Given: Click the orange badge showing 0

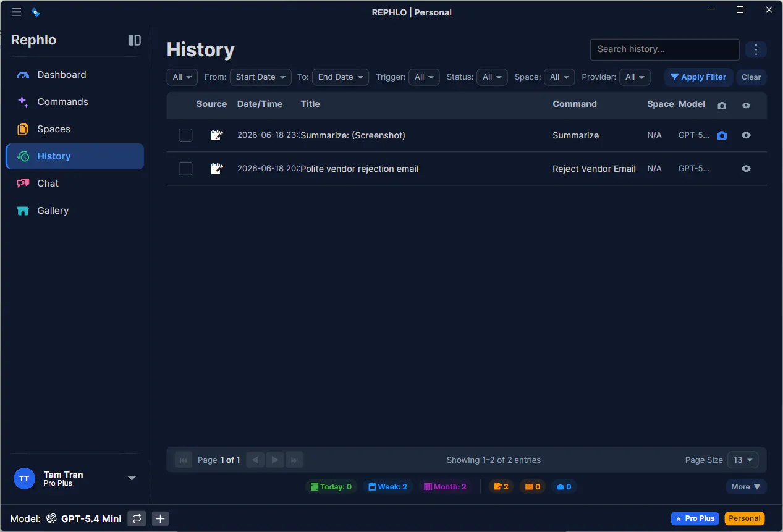Looking at the screenshot, I should (533, 487).
